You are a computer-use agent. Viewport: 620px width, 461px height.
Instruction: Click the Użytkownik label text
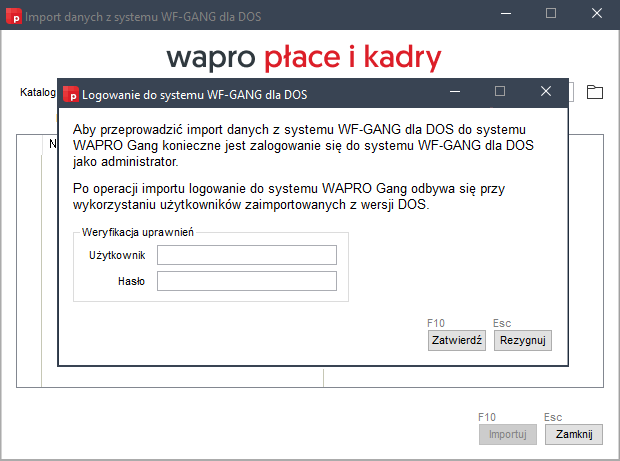point(117,255)
